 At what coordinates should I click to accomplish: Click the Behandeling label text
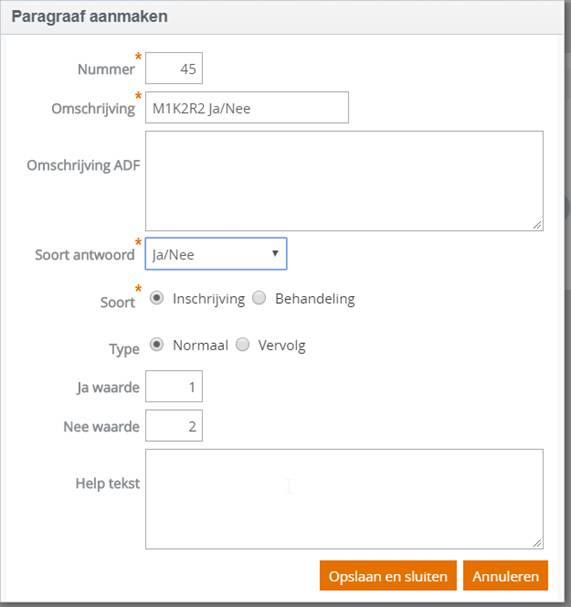click(x=315, y=299)
